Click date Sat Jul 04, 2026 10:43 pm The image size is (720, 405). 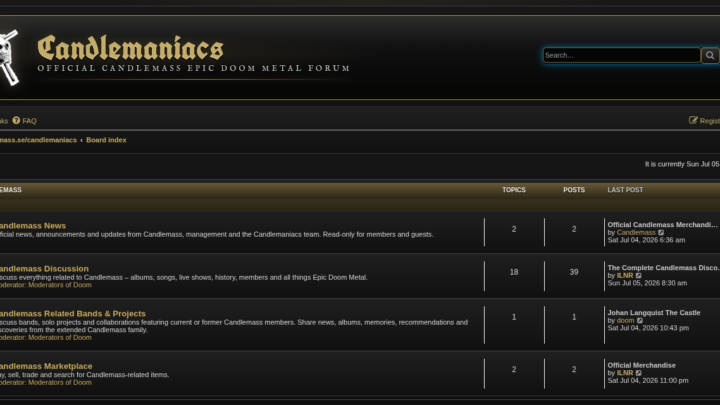coord(648,328)
